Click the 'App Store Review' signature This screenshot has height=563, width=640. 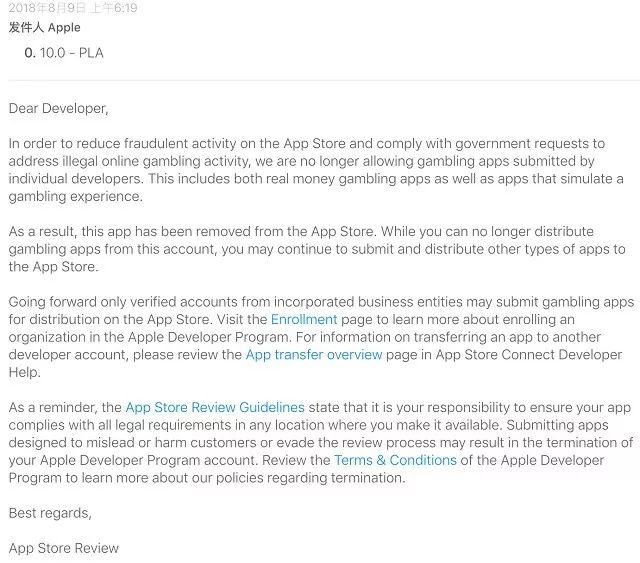(x=64, y=548)
